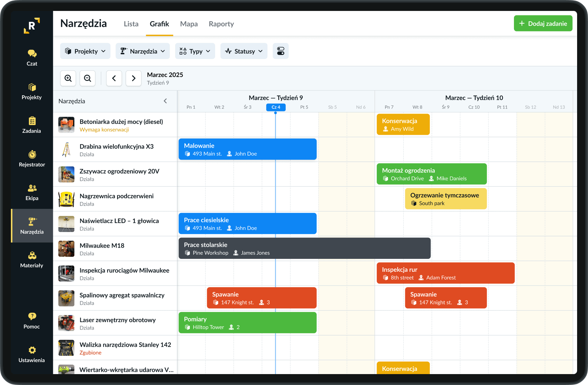Screen dimensions: 588x385
Task: Open Projekty in the left sidebar
Action: [x=32, y=91]
